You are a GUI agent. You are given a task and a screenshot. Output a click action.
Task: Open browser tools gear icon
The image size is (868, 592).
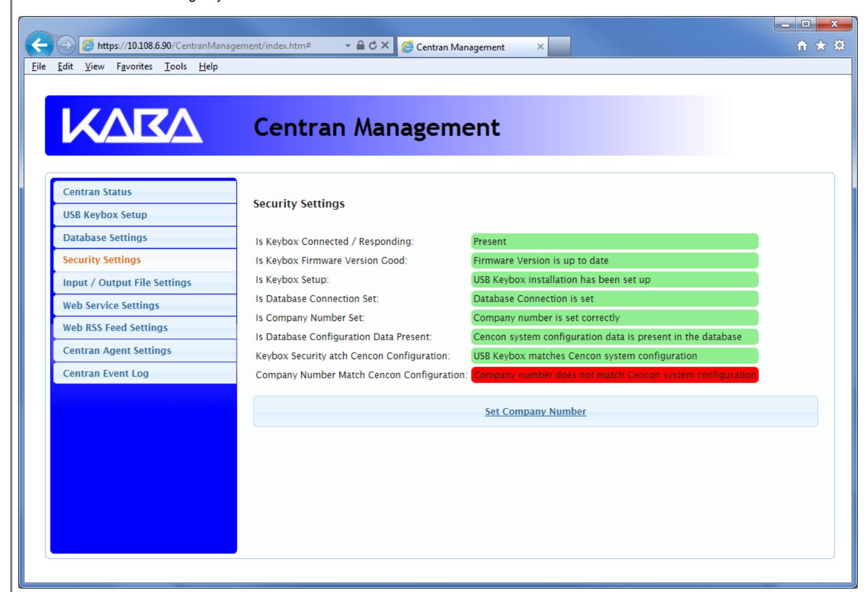[840, 46]
